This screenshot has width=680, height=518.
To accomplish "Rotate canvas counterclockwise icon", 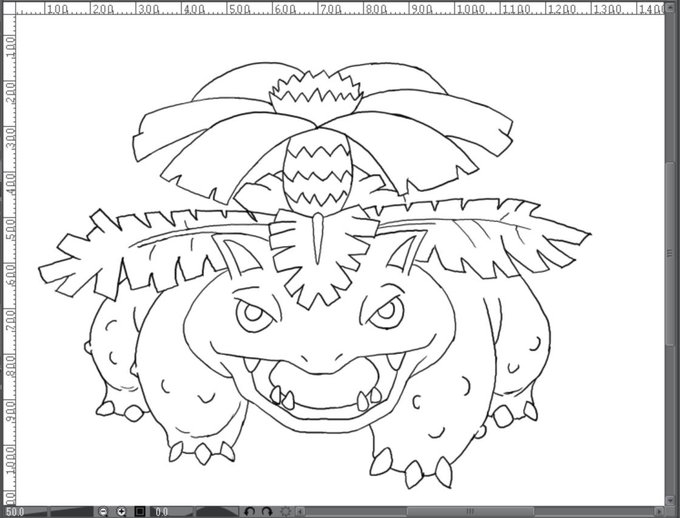I will (250, 512).
